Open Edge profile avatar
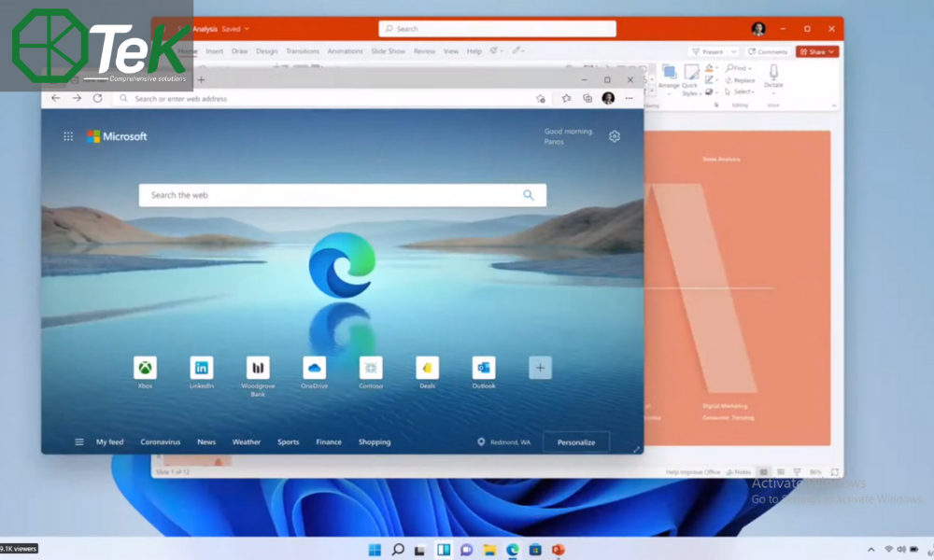 (608, 98)
